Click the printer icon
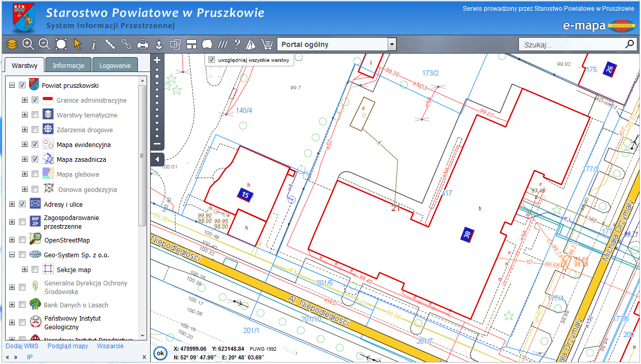641x364 pixels. 143,44
